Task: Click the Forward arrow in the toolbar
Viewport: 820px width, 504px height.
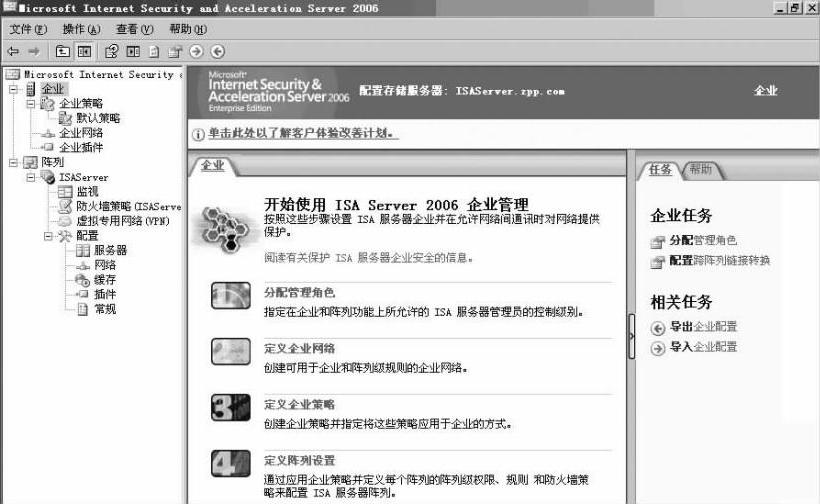Action: click(x=34, y=51)
